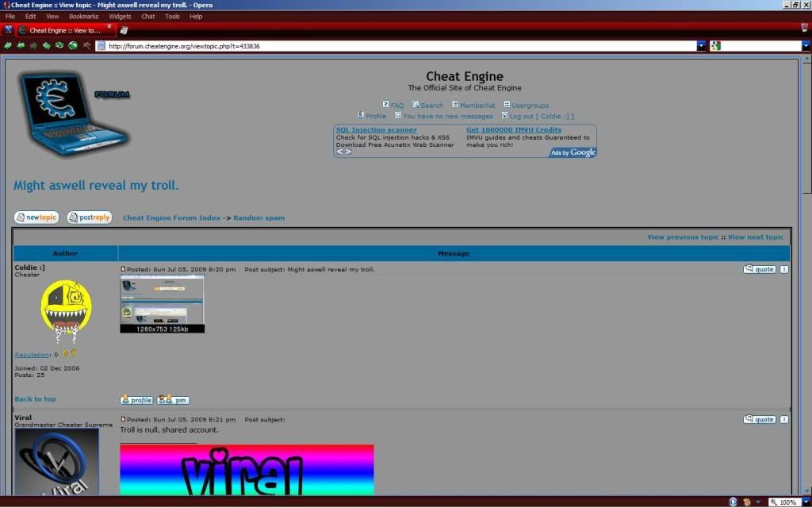Screen dimensions: 812x508
Task: Click the report icon beside Coldie's quote button
Action: point(784,269)
